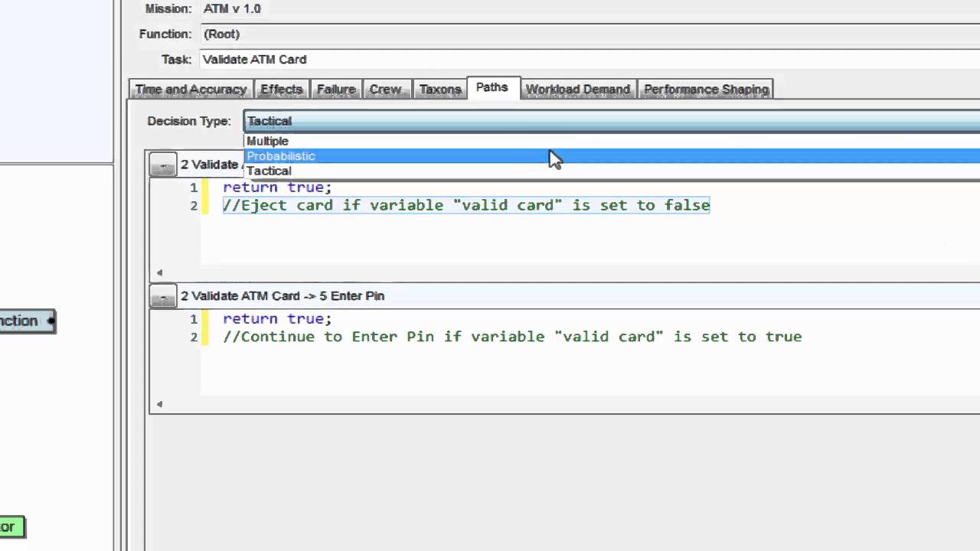The width and height of the screenshot is (980, 551).
Task: Click the Task name field Validate ATM Card
Action: pos(590,60)
